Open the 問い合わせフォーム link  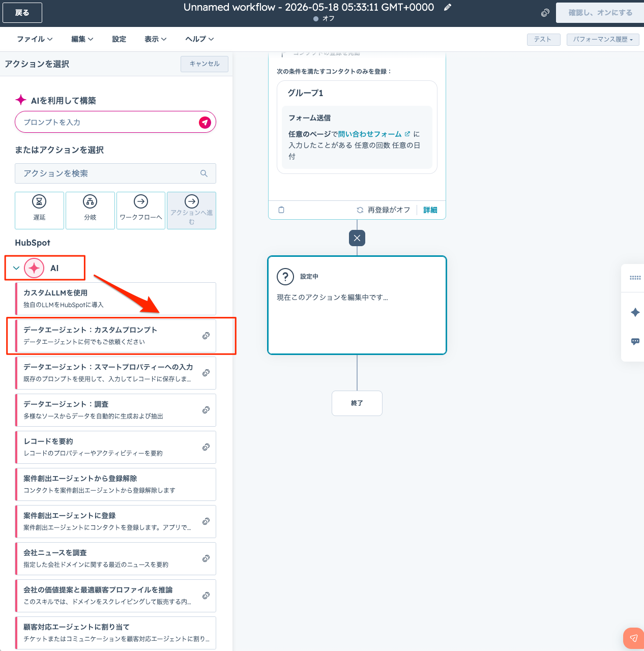pos(370,134)
